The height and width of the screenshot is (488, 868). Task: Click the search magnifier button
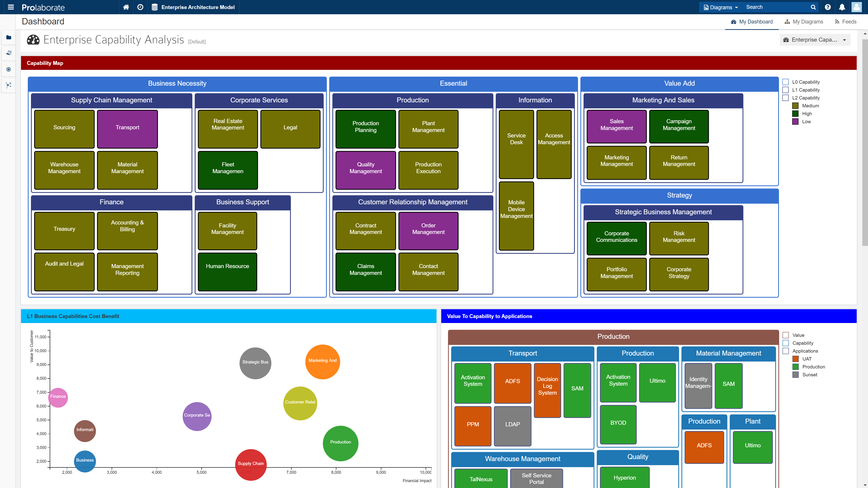point(813,7)
